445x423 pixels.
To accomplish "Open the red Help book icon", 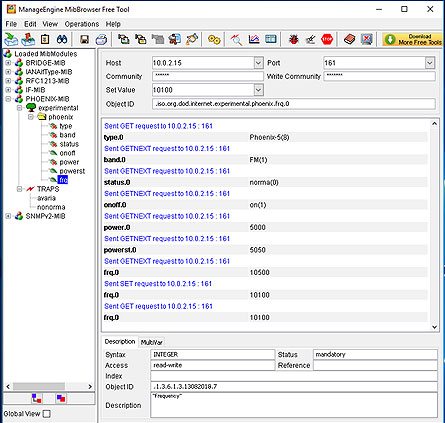I will tap(349, 39).
